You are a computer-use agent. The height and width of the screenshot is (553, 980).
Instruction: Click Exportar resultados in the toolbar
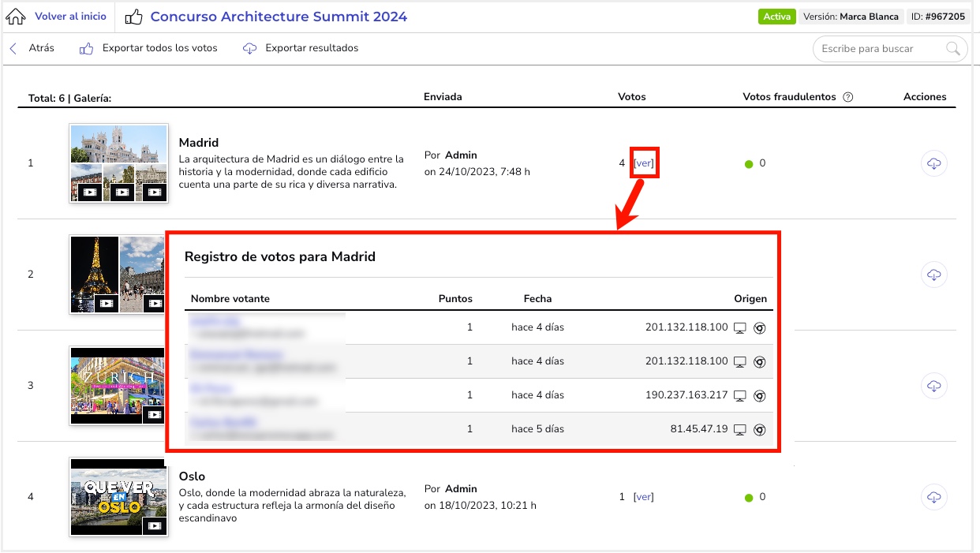[301, 48]
